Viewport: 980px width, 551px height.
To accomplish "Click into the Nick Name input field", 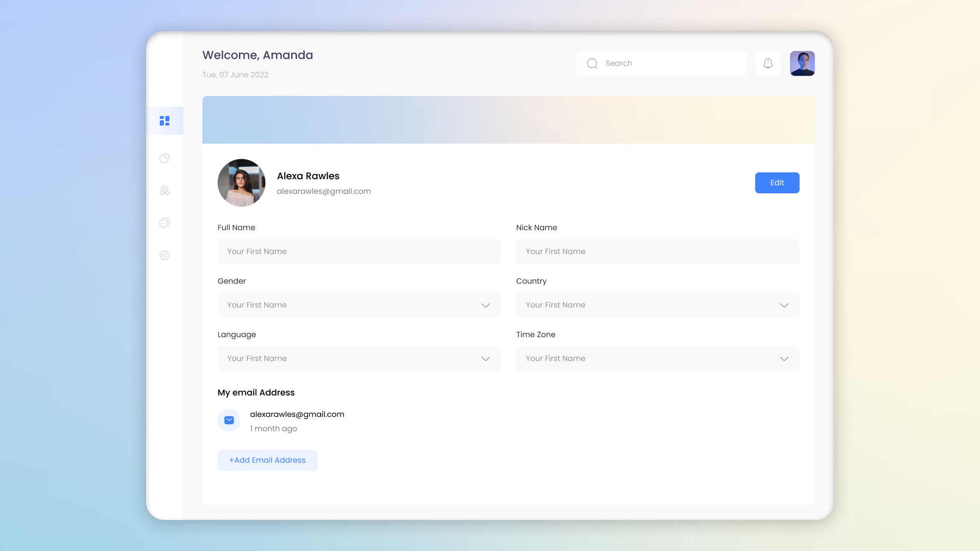I will (657, 252).
